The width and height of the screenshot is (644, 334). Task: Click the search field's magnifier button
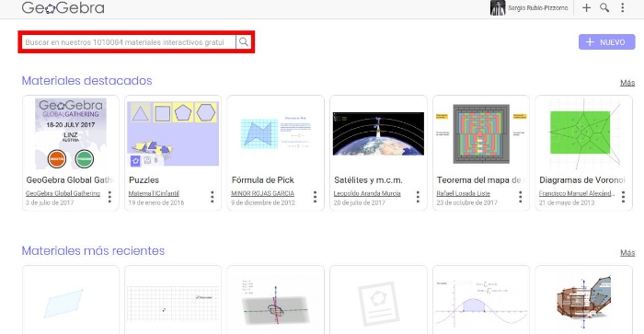244,42
